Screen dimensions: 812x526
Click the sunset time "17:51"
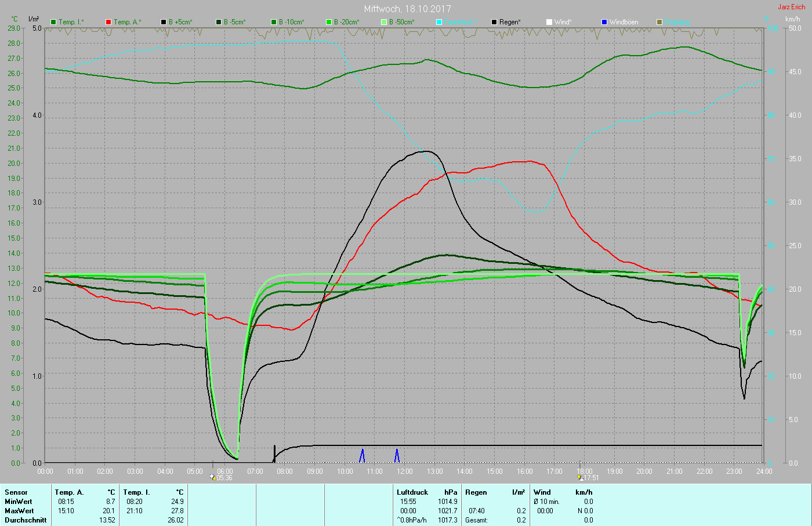(591, 478)
